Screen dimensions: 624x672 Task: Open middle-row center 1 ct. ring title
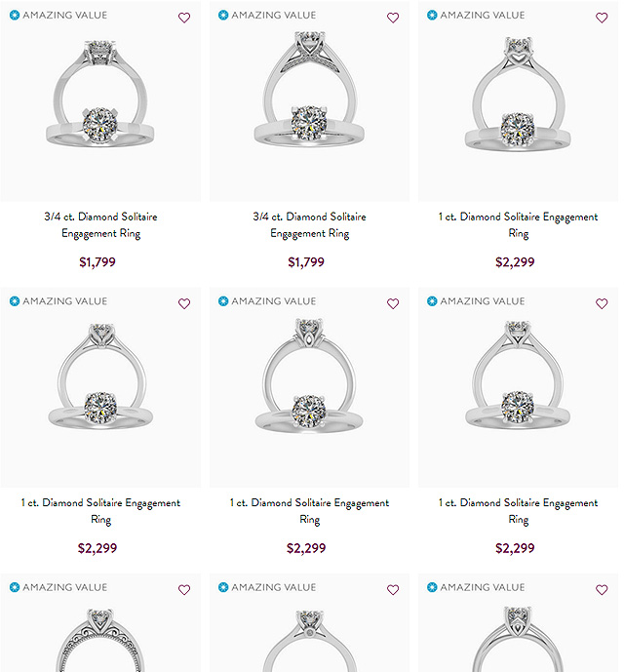click(x=309, y=511)
